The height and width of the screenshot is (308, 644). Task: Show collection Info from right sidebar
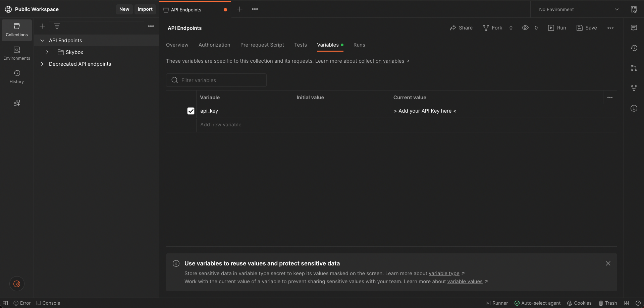pos(634,108)
